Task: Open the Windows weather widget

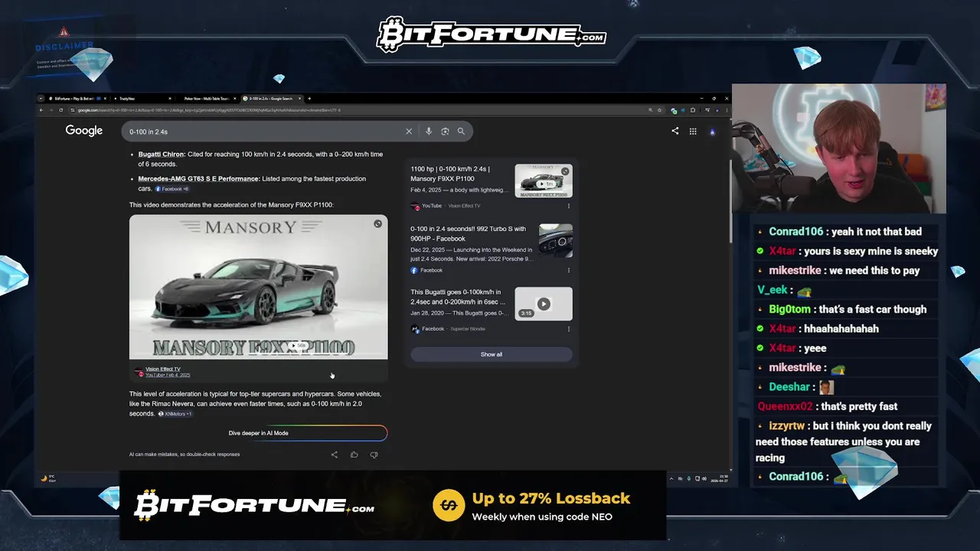Action: coord(48,479)
